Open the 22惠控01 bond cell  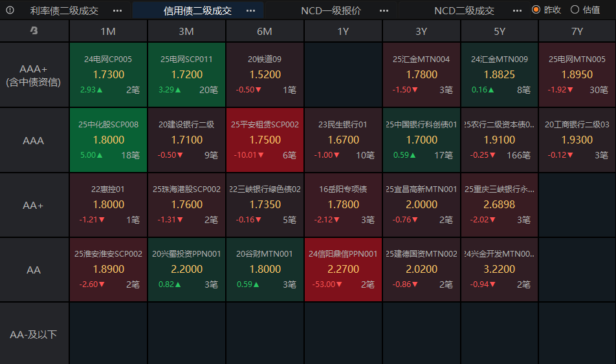pos(108,205)
